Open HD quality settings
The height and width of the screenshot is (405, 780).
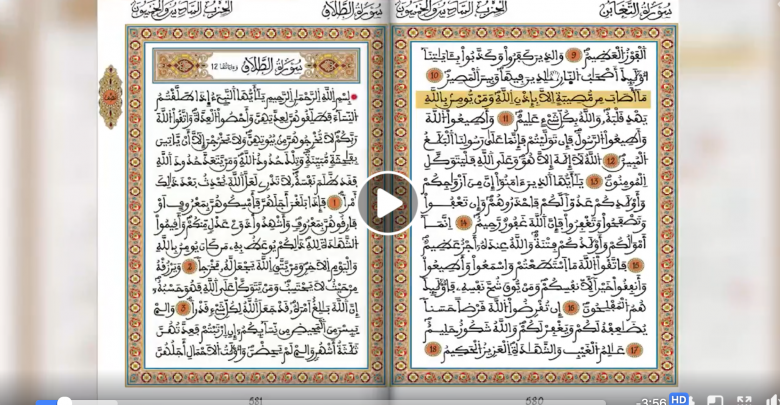[679, 400]
